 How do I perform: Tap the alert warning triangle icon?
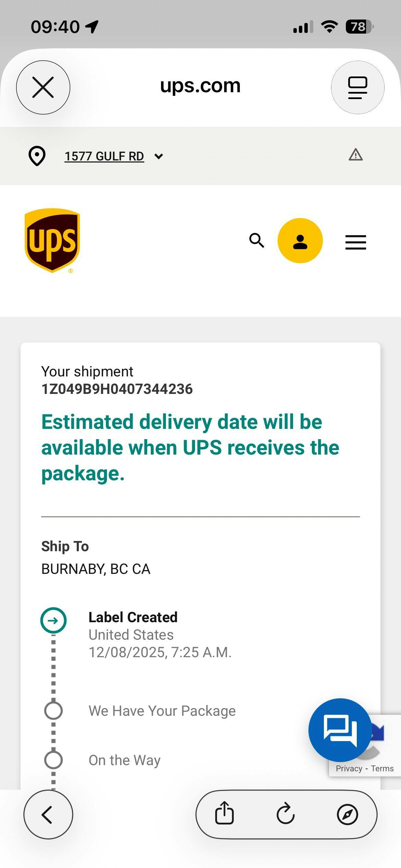coord(356,155)
